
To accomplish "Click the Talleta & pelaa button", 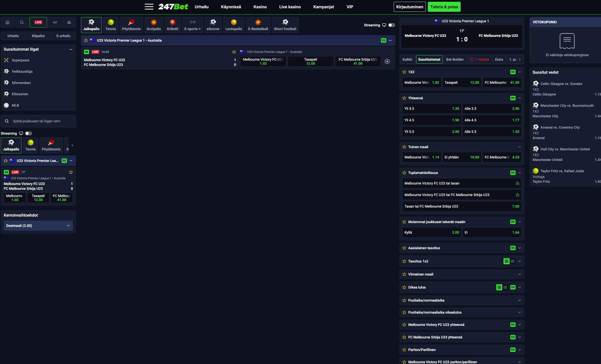I will 444,7.
